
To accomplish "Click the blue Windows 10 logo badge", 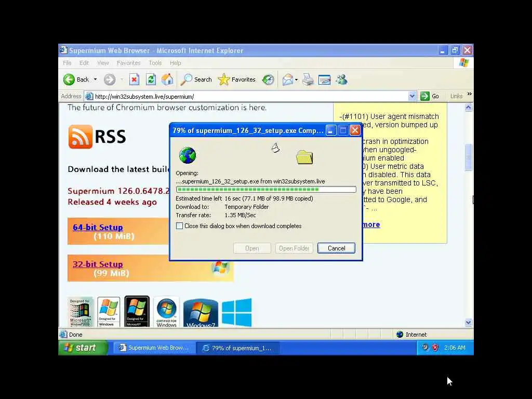I will point(237,312).
